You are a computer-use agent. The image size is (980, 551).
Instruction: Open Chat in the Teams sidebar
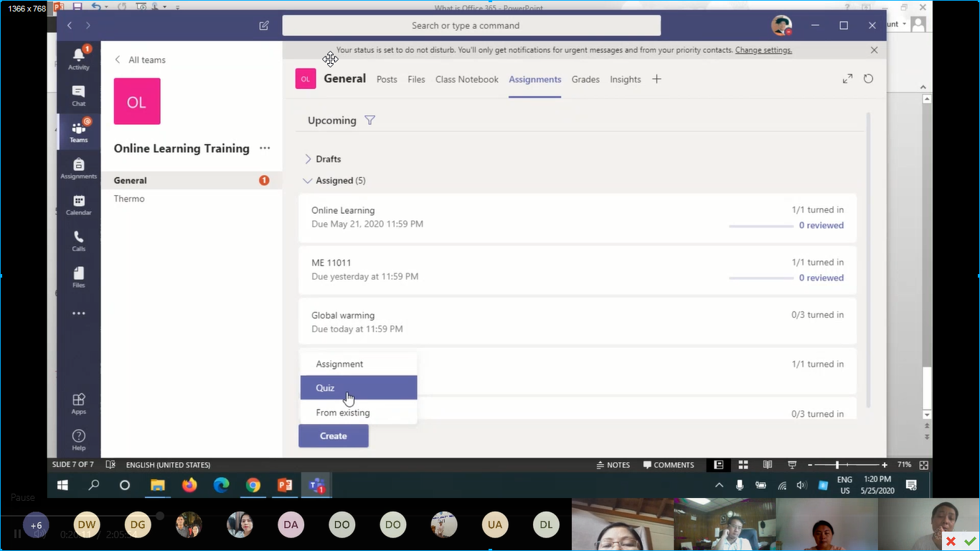pyautogui.click(x=79, y=95)
